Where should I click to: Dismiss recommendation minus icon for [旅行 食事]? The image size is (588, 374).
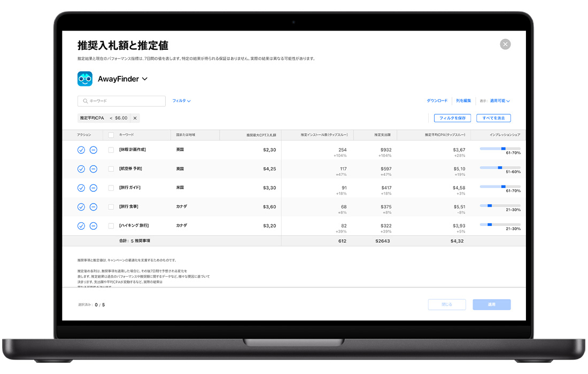(93, 207)
